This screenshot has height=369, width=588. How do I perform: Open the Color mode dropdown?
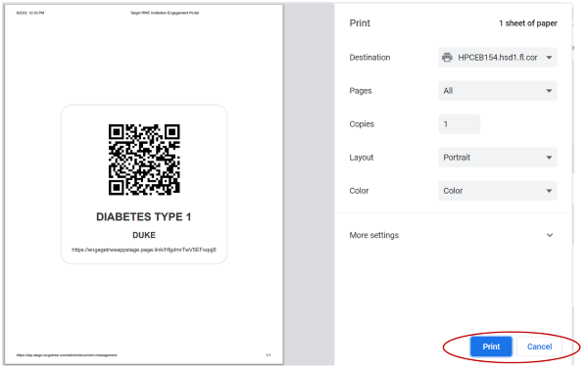(x=497, y=191)
